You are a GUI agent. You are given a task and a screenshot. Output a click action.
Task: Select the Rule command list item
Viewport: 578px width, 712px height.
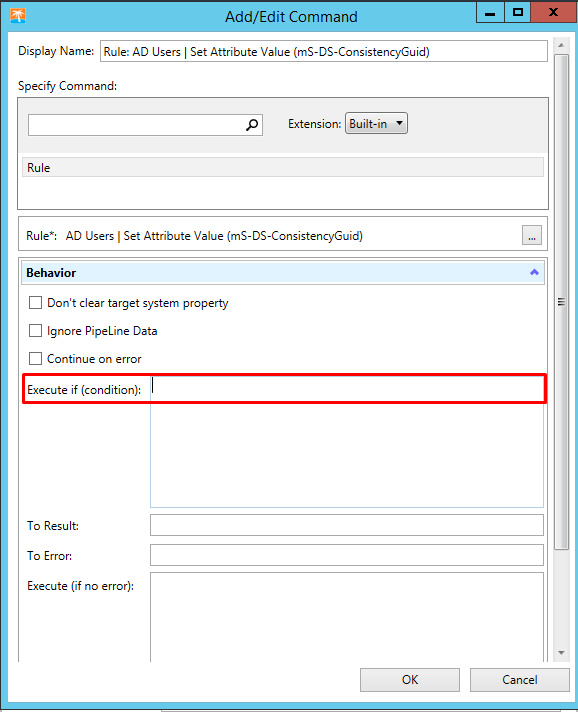point(283,168)
